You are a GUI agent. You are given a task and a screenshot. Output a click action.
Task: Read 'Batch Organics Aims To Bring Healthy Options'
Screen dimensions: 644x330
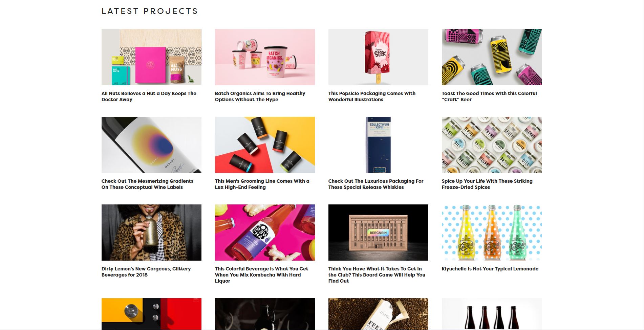[x=260, y=96]
